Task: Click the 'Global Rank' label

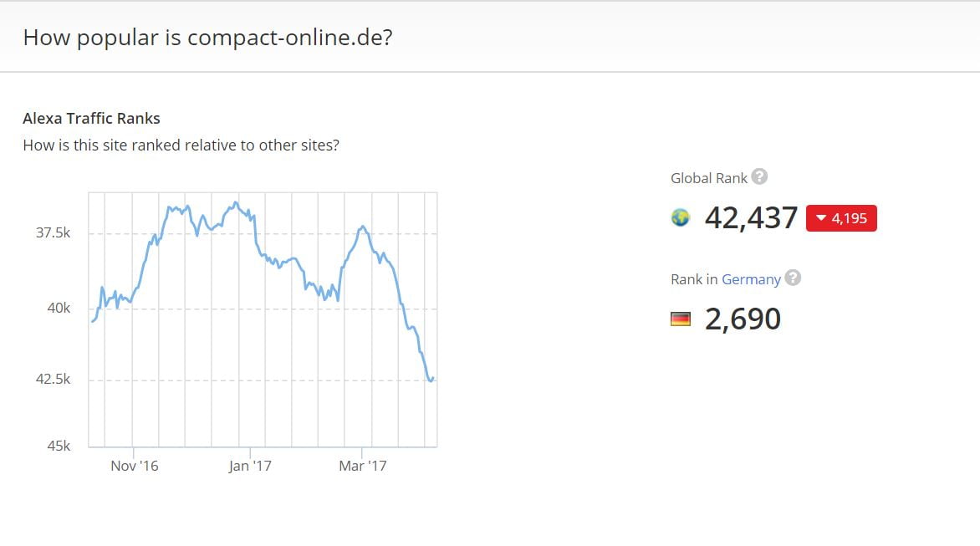Action: (709, 178)
